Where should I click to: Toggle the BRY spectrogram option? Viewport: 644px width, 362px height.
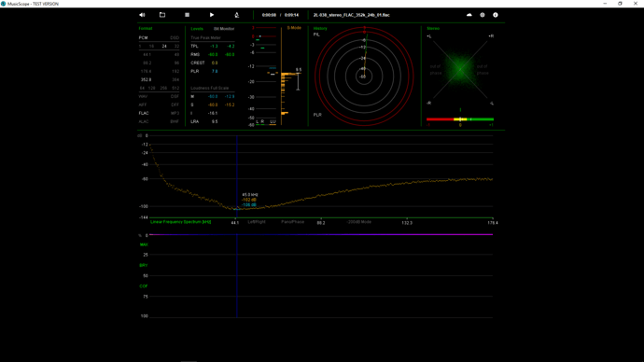(x=144, y=266)
